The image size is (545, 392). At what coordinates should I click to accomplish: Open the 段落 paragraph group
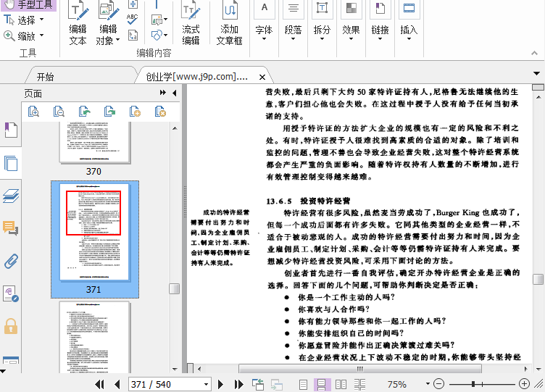pos(293,21)
